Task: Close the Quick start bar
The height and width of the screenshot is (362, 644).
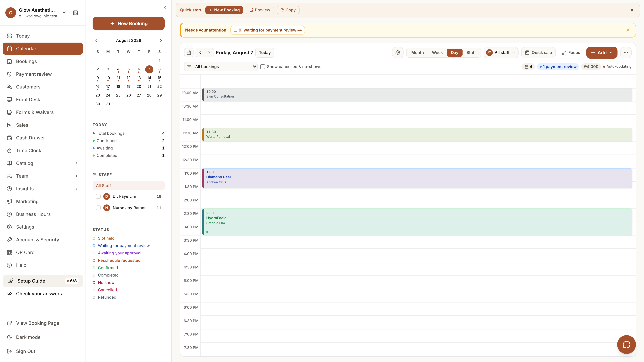Action: click(632, 10)
